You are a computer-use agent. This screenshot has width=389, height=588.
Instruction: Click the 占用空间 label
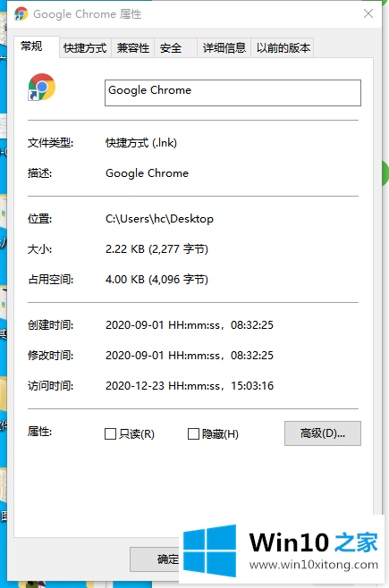[50, 280]
